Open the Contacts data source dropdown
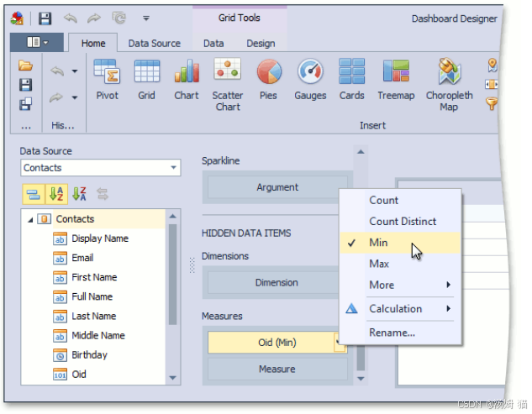Viewport: 532px width, 414px height. (173, 167)
